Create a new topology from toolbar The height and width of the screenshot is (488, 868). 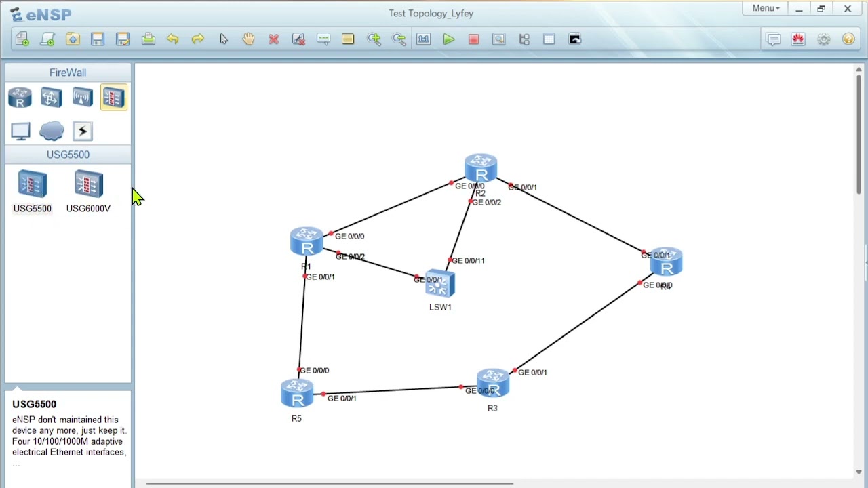point(22,39)
